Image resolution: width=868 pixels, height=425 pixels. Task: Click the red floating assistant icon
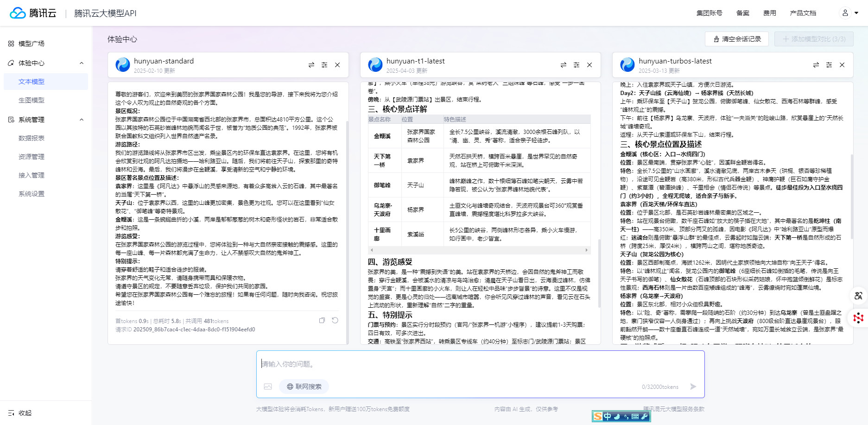click(x=858, y=317)
